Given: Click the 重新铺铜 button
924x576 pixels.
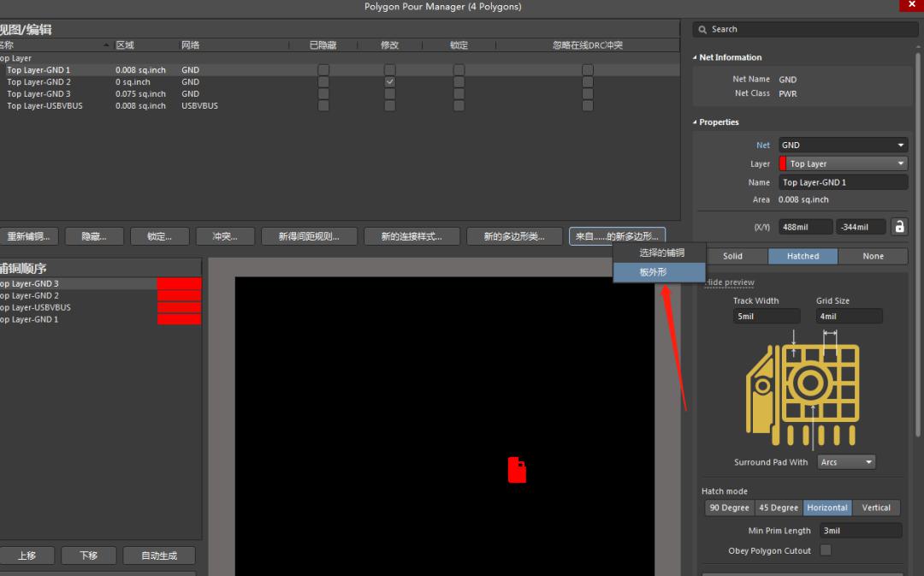Looking at the screenshot, I should (x=27, y=236).
